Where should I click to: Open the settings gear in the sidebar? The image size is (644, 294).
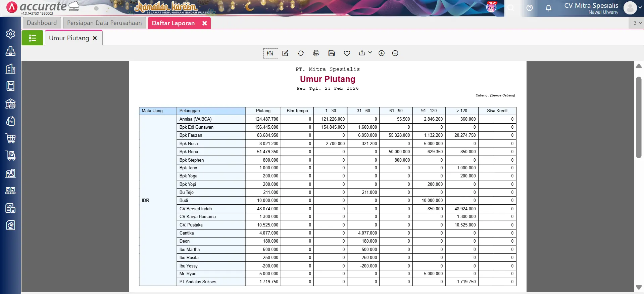(x=10, y=34)
